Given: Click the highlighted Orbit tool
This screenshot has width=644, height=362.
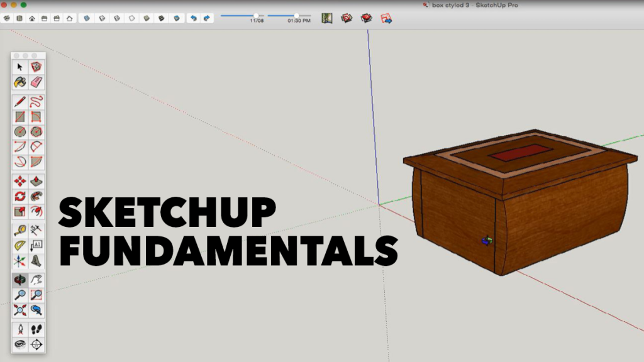Looking at the screenshot, I should pyautogui.click(x=19, y=280).
